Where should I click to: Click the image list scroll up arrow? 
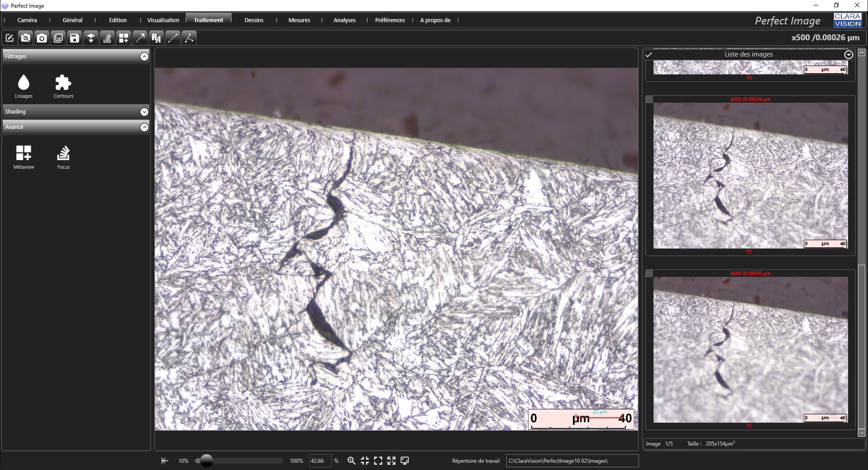point(862,52)
